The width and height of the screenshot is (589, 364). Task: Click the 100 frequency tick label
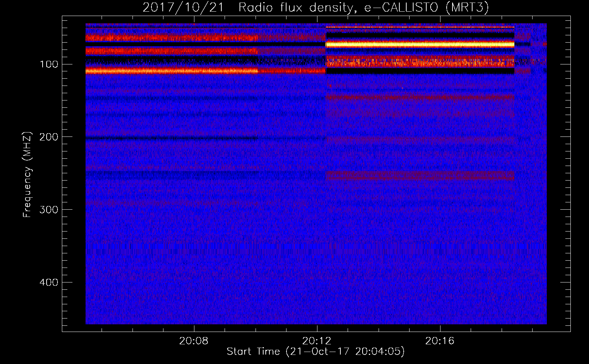coord(49,64)
